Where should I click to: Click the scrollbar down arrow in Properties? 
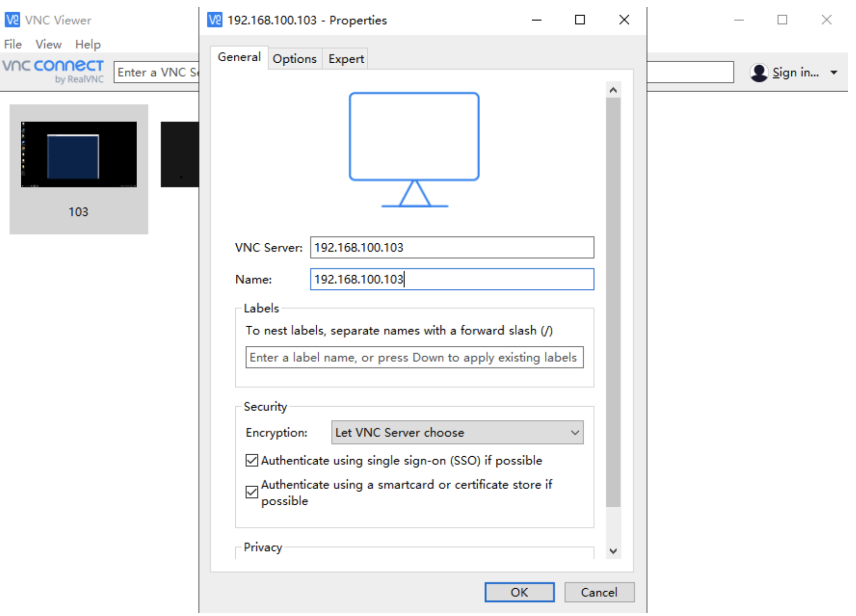coord(613,551)
